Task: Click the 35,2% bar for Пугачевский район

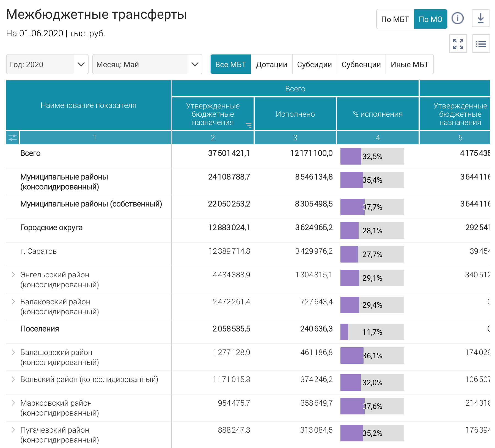Action: coord(372,433)
